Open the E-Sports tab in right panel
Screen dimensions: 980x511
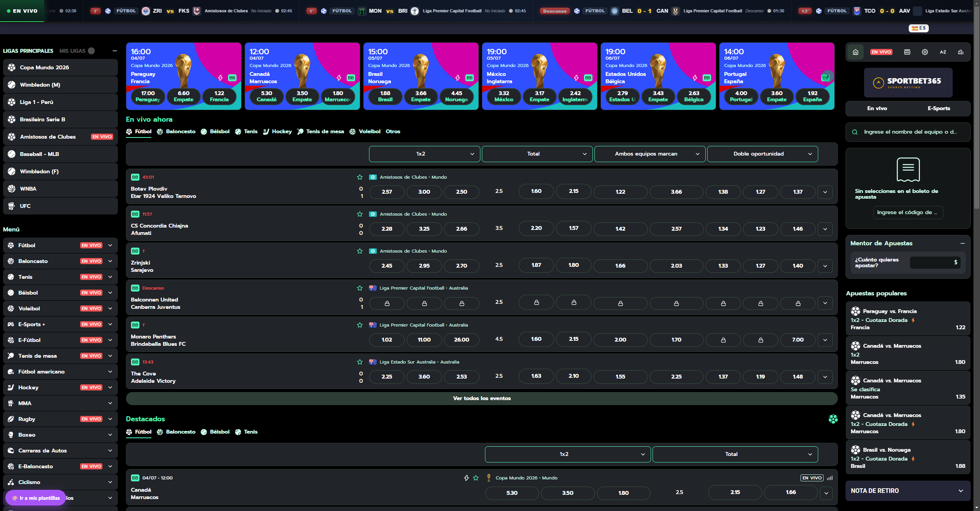(939, 108)
